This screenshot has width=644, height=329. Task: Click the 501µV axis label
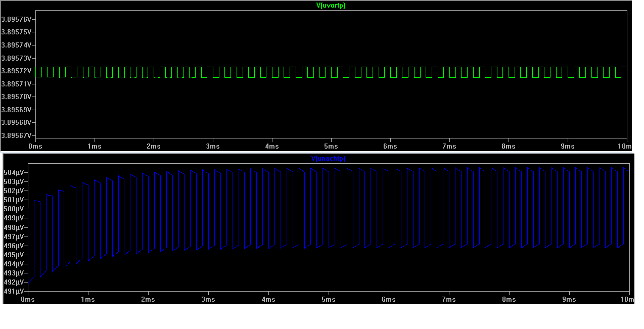[x=14, y=200]
